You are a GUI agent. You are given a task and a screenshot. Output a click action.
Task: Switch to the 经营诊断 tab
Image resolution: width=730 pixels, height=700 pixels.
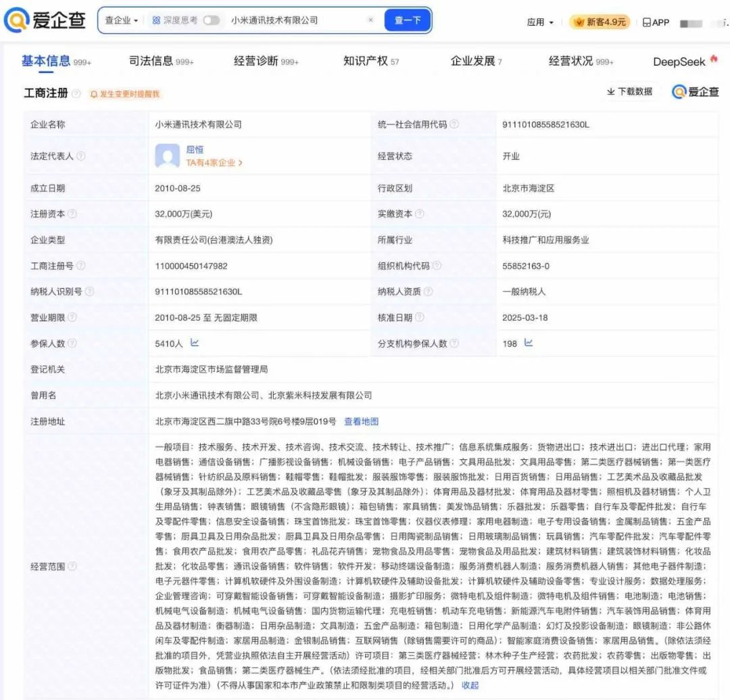pyautogui.click(x=266, y=62)
